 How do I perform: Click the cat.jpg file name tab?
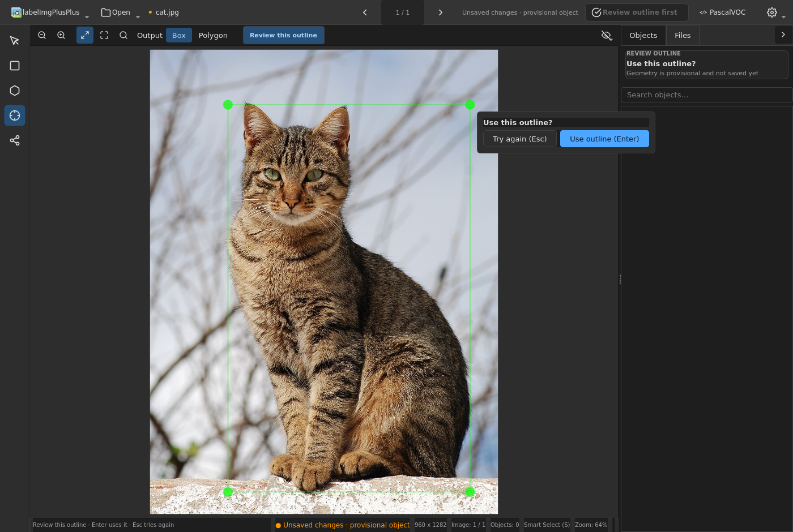click(167, 12)
